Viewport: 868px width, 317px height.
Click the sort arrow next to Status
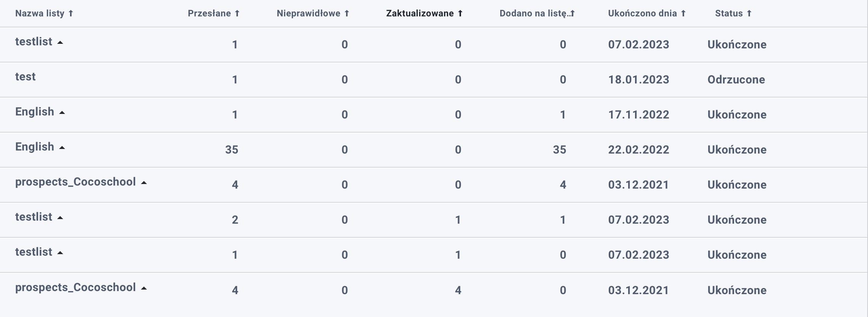[x=749, y=14]
